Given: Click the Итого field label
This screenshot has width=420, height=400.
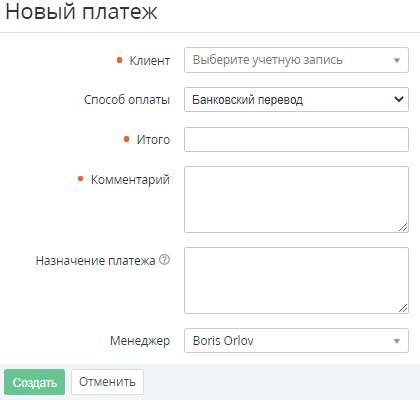Looking at the screenshot, I should [153, 140].
